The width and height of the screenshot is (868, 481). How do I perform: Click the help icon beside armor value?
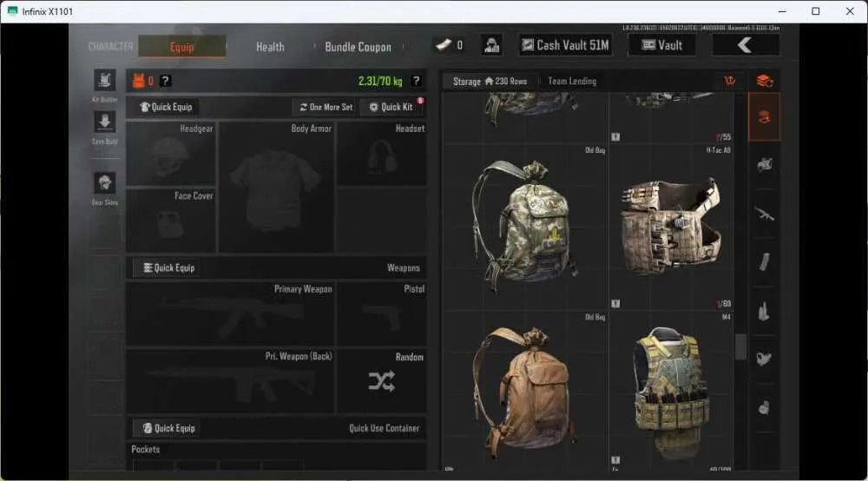165,81
